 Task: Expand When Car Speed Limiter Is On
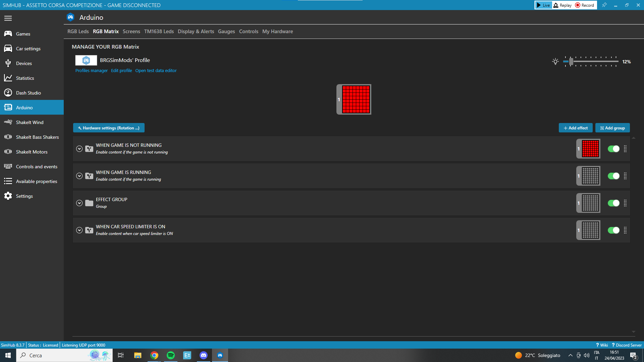79,230
